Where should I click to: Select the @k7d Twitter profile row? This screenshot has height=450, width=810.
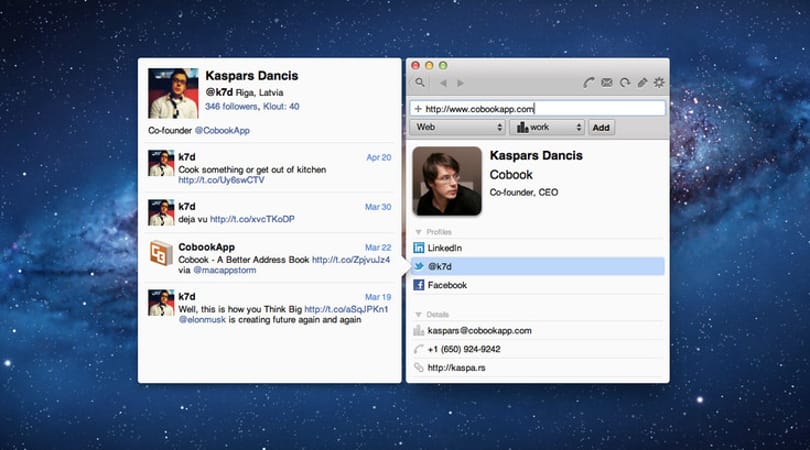[538, 267]
